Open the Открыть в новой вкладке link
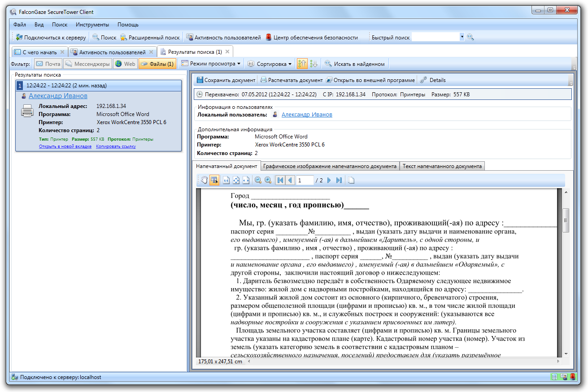 (65, 146)
